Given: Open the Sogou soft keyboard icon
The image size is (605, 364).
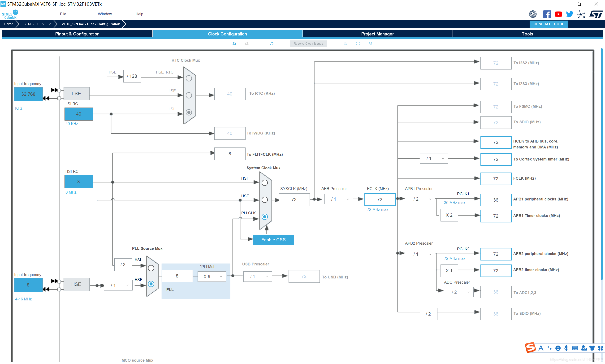Looking at the screenshot, I should point(575,348).
